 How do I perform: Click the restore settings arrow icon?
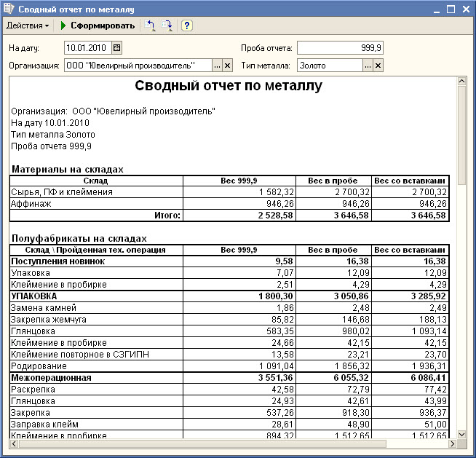point(151,25)
